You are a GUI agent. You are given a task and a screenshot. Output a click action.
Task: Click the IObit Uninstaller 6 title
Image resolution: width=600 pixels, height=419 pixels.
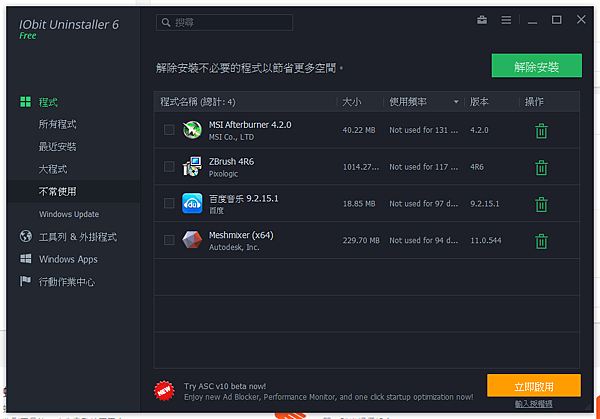point(69,24)
